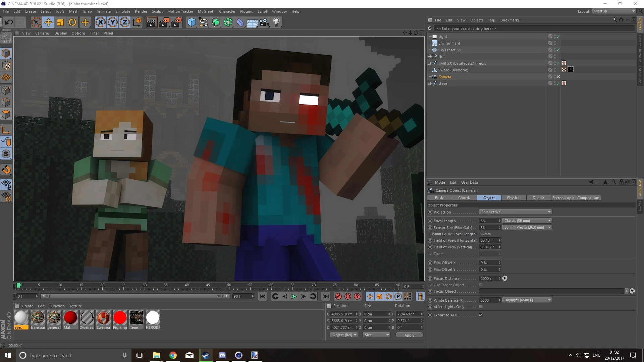Open the Projection Perspective dropdown
This screenshot has width=644, height=362.
tap(515, 212)
